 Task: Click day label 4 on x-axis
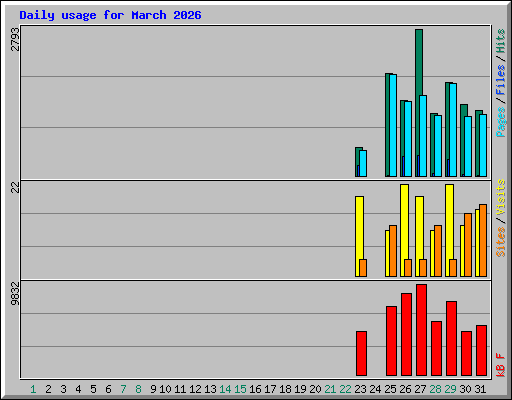coord(78,389)
